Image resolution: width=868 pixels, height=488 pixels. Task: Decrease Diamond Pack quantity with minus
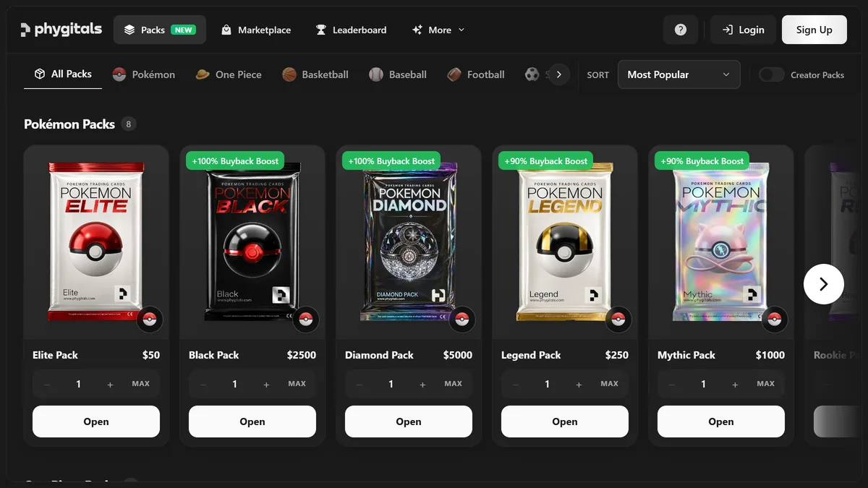[359, 385]
